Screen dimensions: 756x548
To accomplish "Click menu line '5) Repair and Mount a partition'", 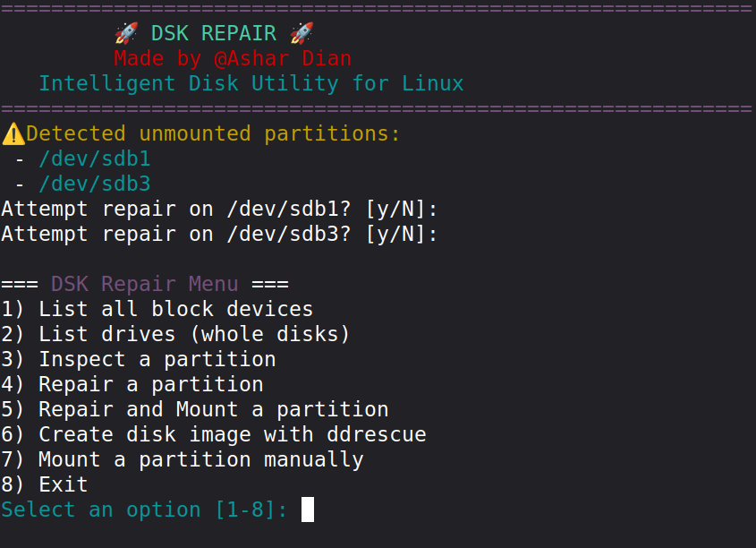I will 195,409.
